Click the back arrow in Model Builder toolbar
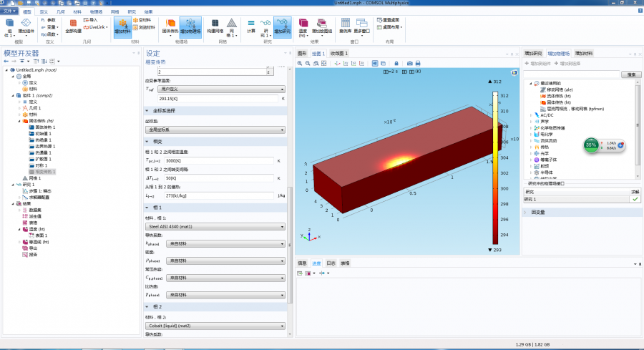Screen dimensions: 644x350 point(6,62)
